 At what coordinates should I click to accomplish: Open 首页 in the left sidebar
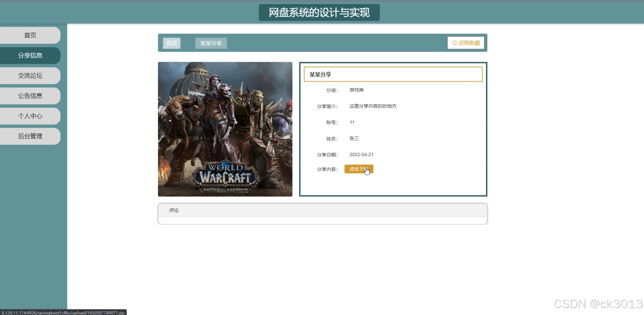pos(30,35)
